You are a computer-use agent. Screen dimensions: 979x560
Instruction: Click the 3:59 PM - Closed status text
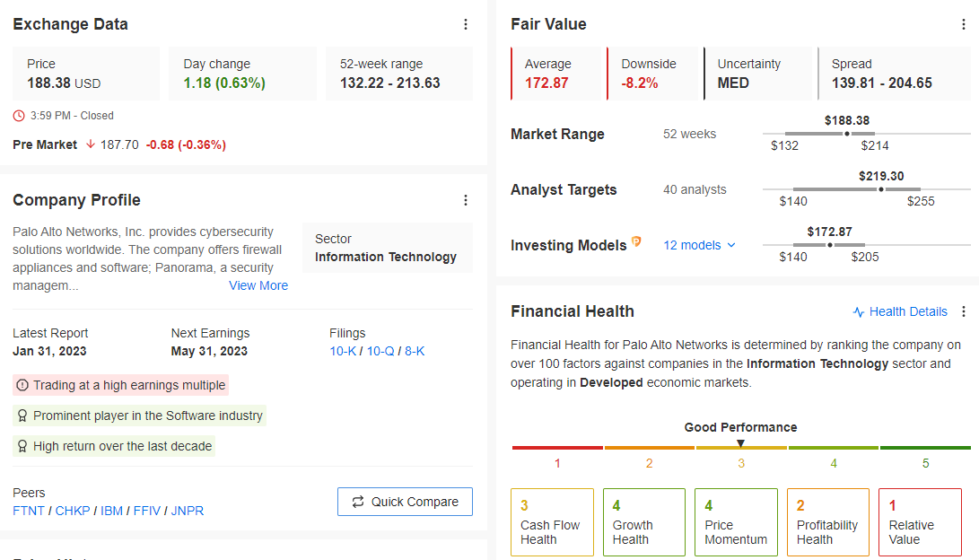click(72, 116)
